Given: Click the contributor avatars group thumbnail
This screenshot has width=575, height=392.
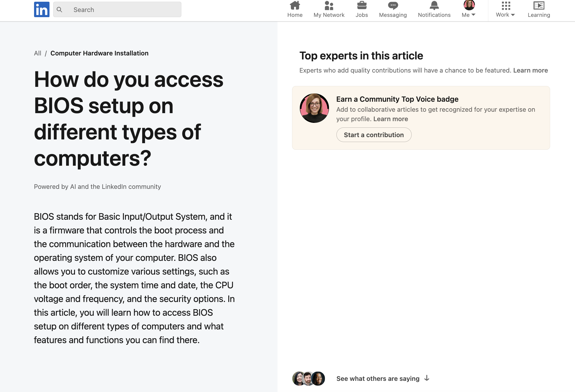Looking at the screenshot, I should [x=308, y=379].
